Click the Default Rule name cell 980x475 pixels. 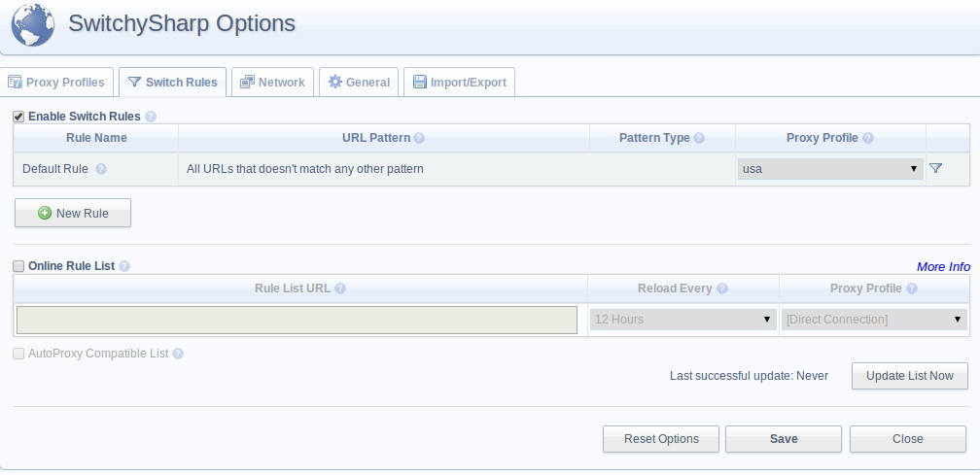tap(96, 168)
